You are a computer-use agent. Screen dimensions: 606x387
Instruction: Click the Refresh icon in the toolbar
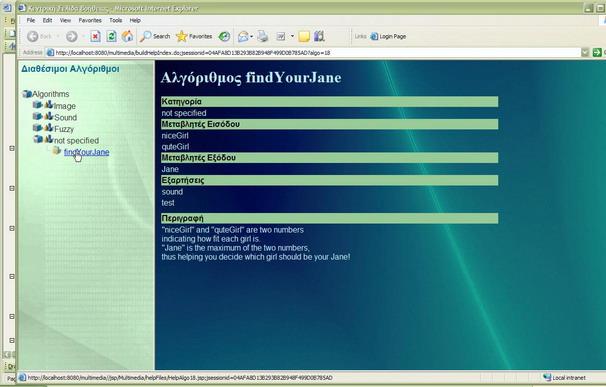click(111, 36)
